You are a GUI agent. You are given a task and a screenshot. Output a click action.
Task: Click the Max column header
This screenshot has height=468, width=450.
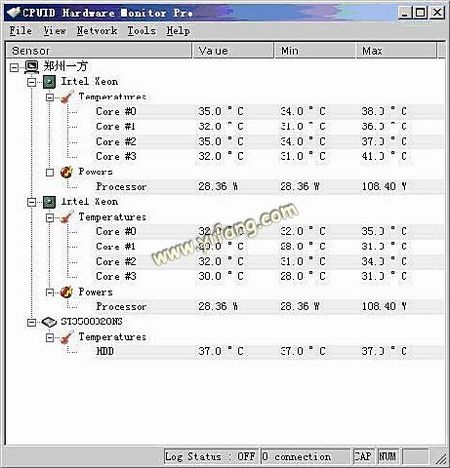tap(396, 51)
